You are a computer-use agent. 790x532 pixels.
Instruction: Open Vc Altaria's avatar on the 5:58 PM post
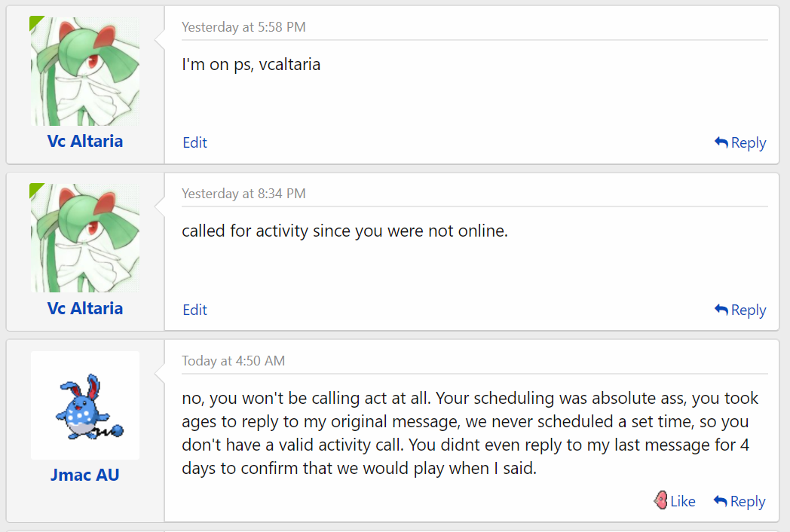click(x=85, y=72)
